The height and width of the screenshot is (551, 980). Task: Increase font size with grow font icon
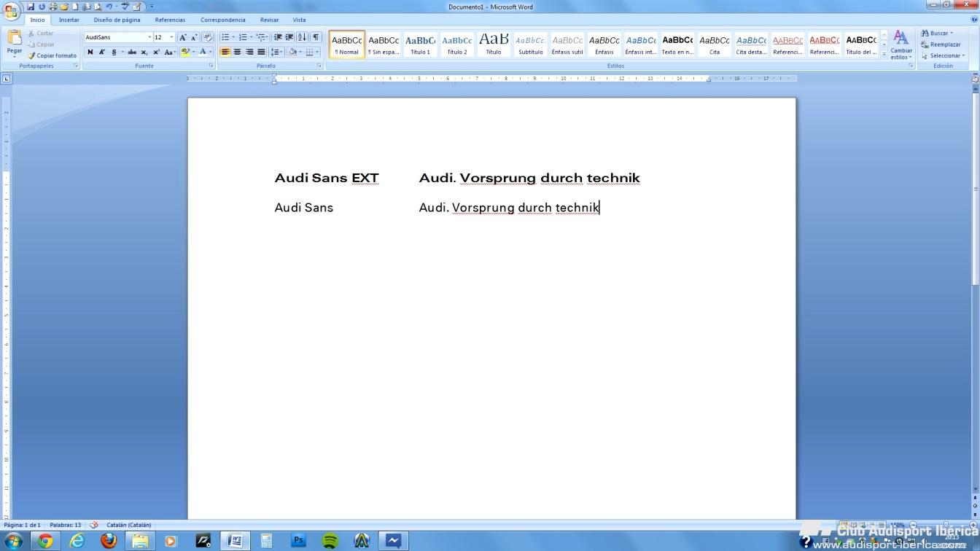(x=182, y=37)
